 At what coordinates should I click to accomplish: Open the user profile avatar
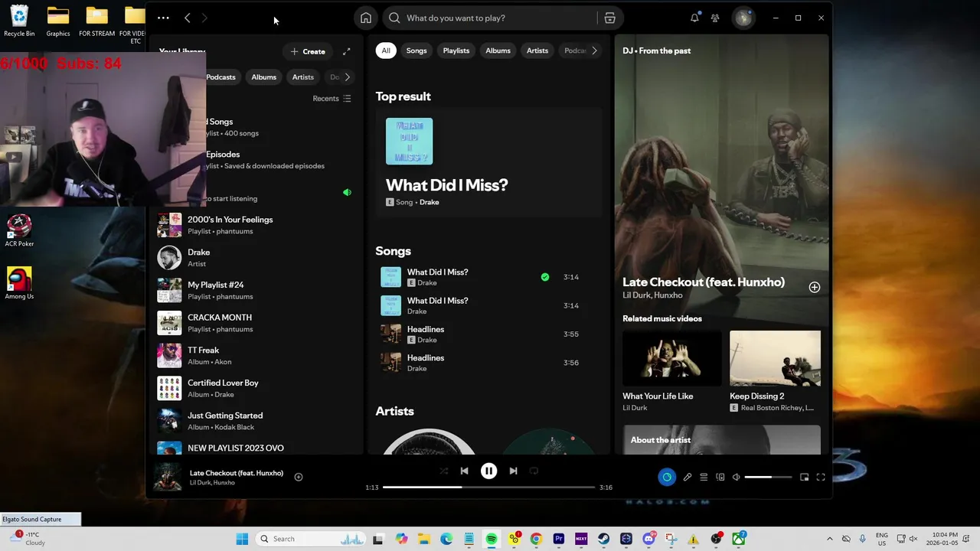click(x=743, y=18)
